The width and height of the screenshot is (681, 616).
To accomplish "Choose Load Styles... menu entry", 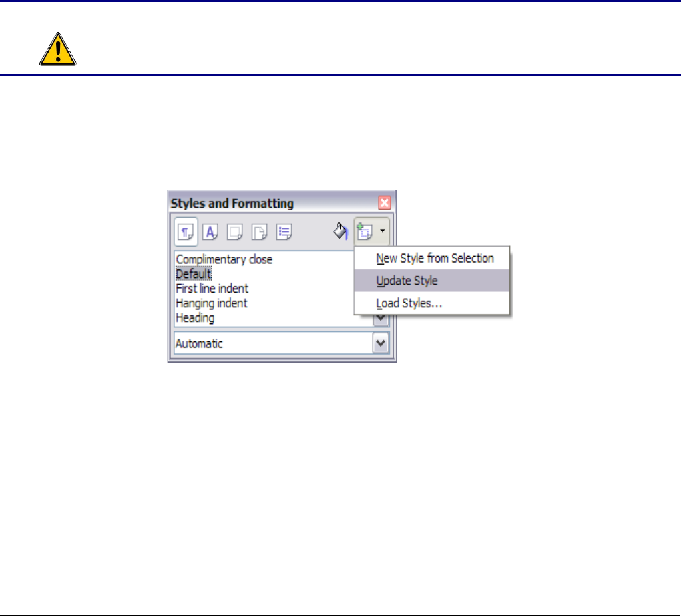I will (x=432, y=303).
